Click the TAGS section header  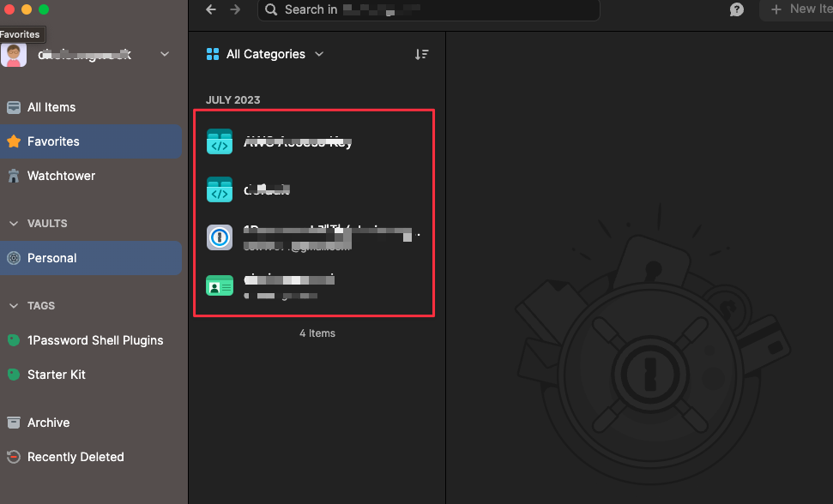(x=41, y=306)
